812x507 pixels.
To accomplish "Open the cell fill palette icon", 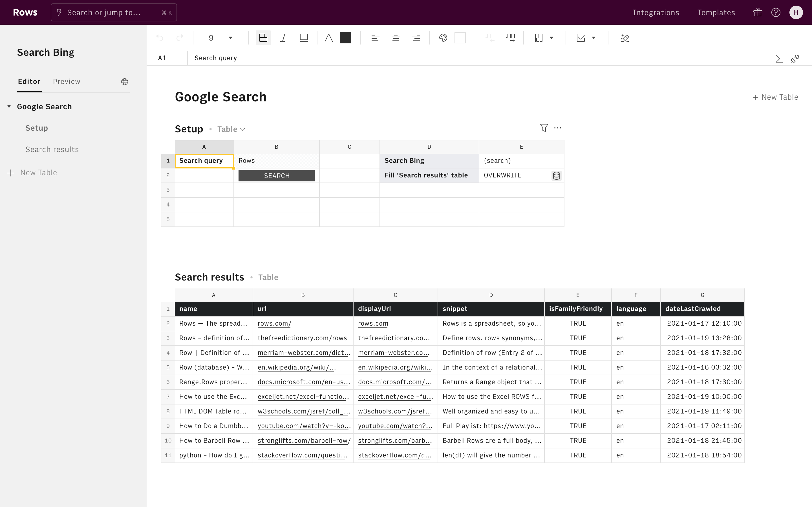I will [443, 38].
